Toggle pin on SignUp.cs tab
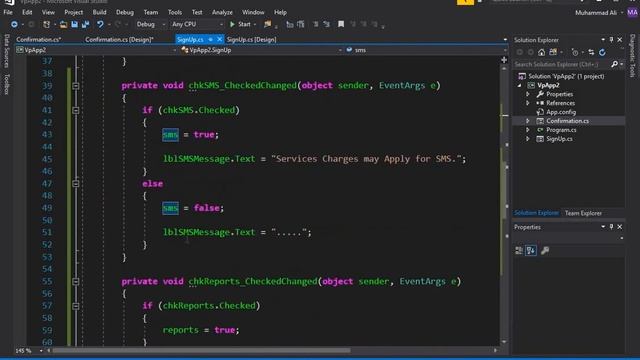The image size is (640, 360). pos(211,39)
